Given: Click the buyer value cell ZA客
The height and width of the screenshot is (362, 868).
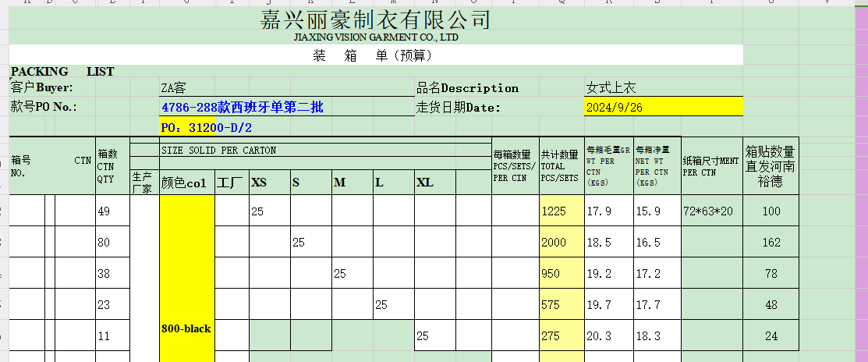Looking at the screenshot, I should pyautogui.click(x=174, y=88).
